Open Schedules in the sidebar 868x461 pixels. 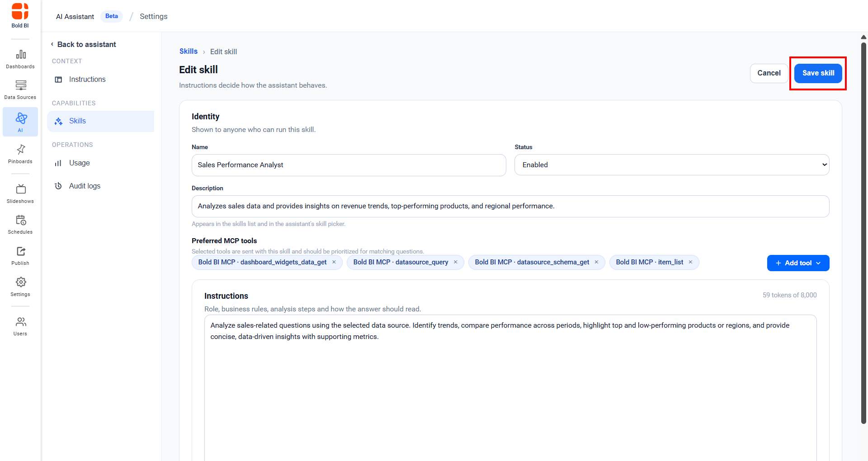20,225
